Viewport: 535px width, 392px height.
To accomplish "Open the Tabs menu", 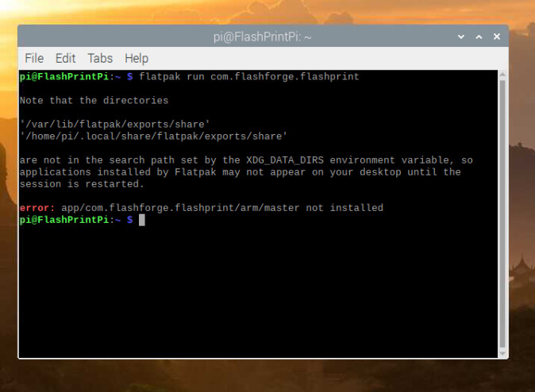I will pos(100,59).
